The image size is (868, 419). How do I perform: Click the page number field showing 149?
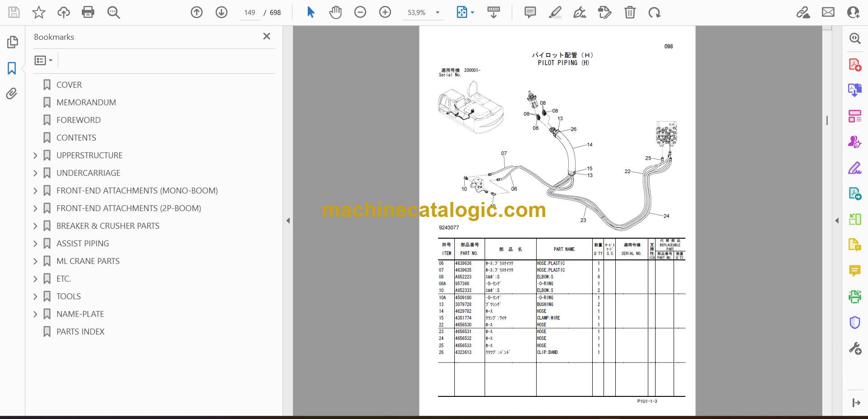(250, 13)
